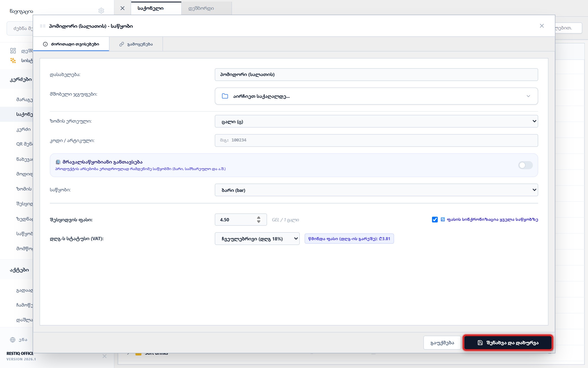Viewport: 588px width, 368px height.
Task: Click the dialog drag handle dots icon
Action: pyautogui.click(x=43, y=26)
